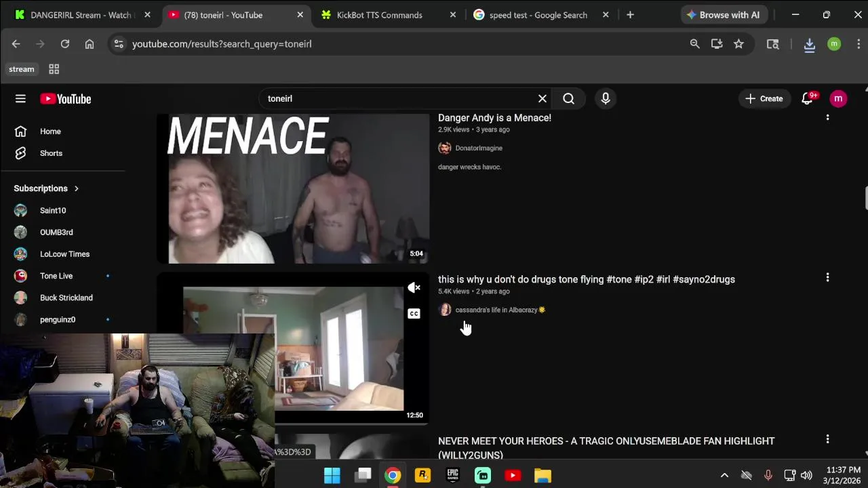The image size is (868, 488).
Task: Open the Create menu
Action: point(764,99)
